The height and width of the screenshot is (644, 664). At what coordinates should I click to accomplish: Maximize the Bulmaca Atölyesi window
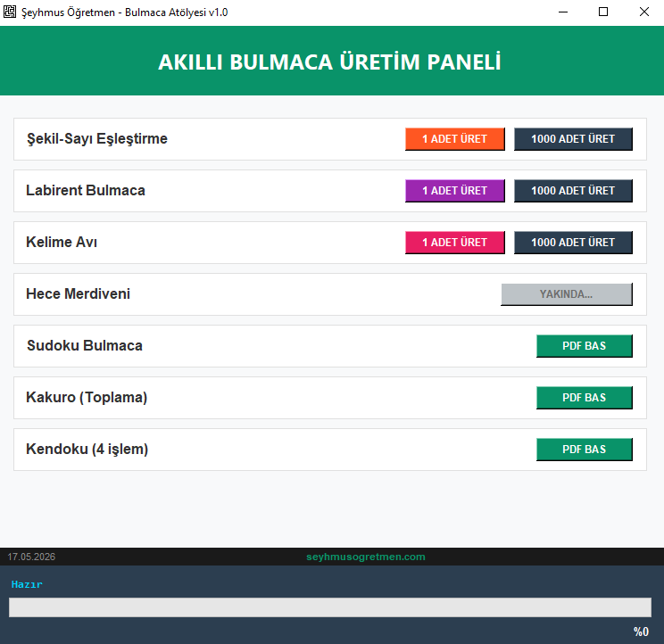[603, 12]
